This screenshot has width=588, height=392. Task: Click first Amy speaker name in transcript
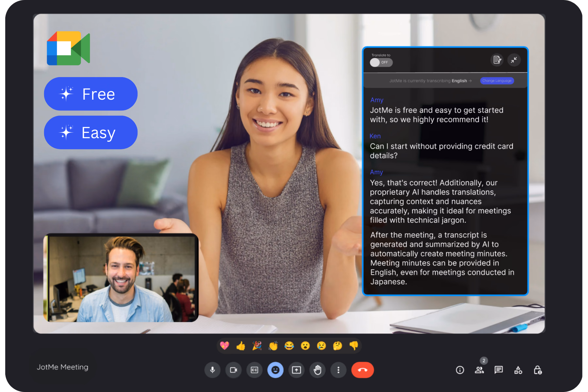[377, 100]
